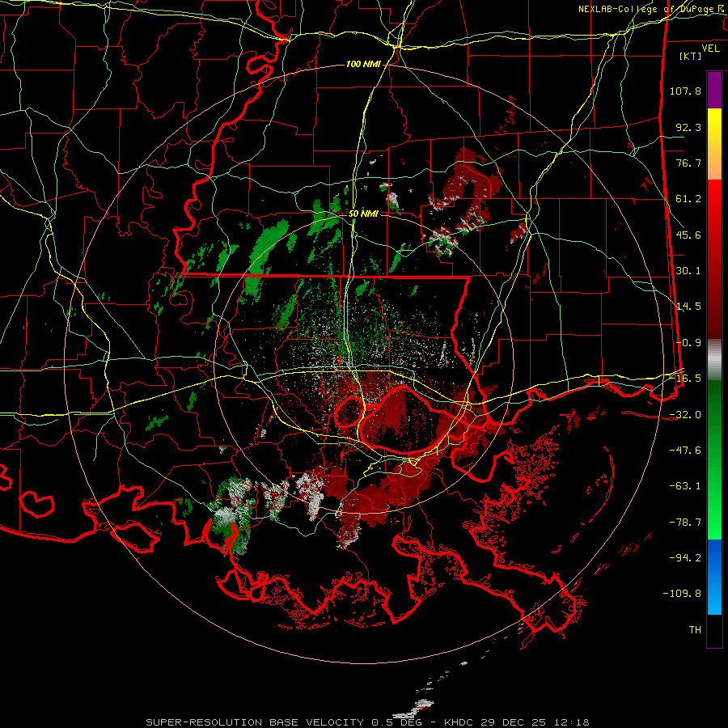Screen dimensions: 728x728
Task: Click the black TH segment of the color bar
Action: click(x=714, y=630)
